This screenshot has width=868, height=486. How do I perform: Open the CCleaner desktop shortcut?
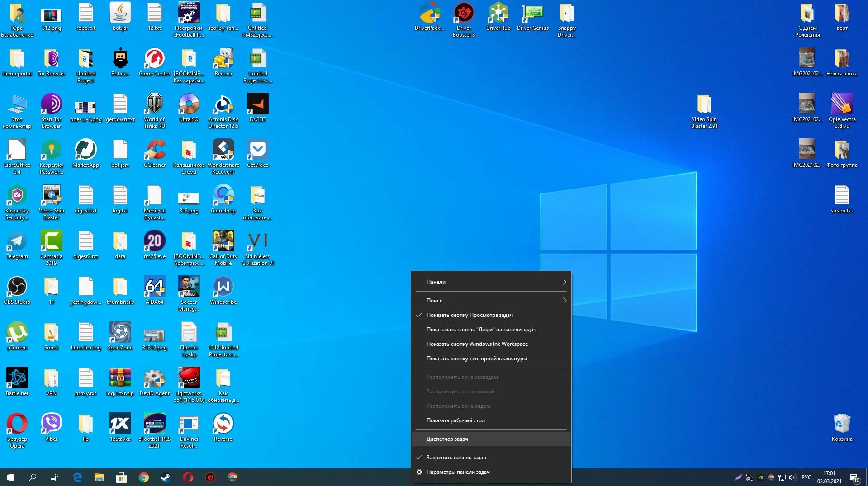154,154
